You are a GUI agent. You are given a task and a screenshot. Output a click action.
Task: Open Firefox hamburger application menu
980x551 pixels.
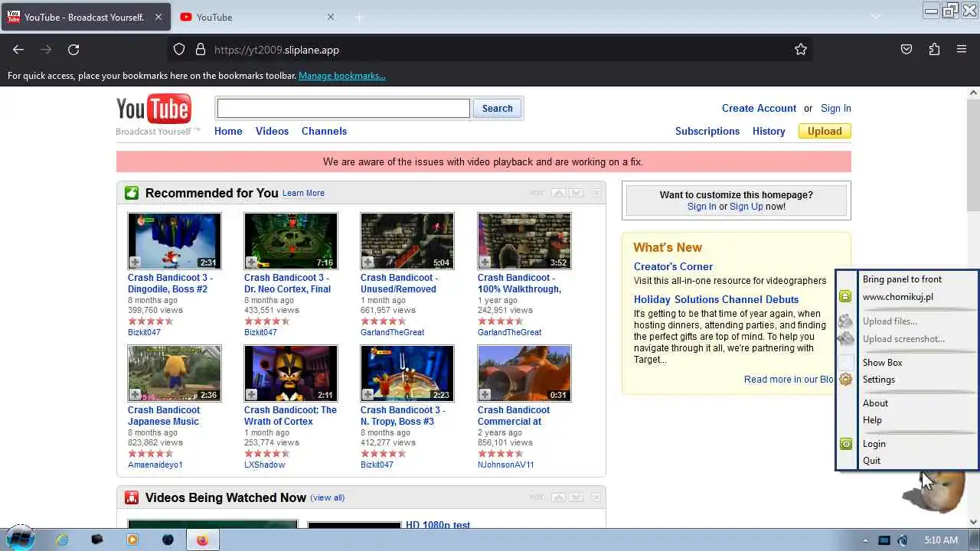click(x=962, y=49)
